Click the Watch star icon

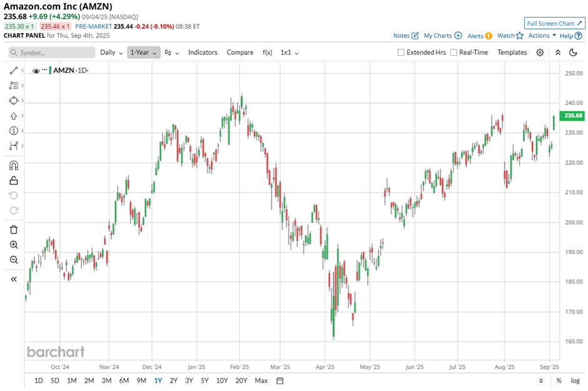tap(519, 36)
